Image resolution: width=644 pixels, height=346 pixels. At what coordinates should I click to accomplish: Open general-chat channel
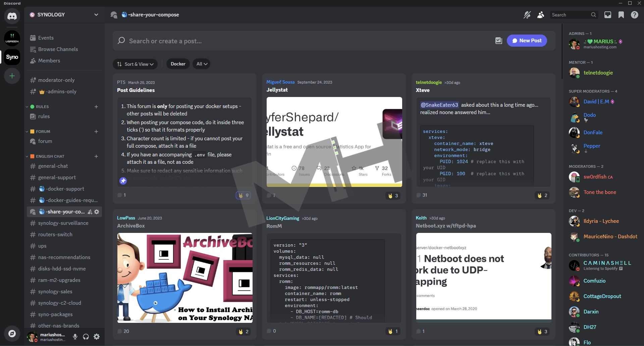point(64,166)
